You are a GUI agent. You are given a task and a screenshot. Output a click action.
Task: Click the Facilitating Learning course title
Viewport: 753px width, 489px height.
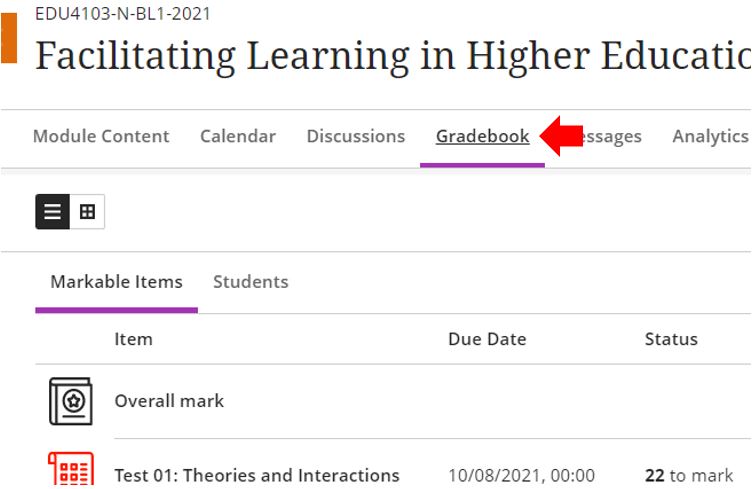point(393,56)
